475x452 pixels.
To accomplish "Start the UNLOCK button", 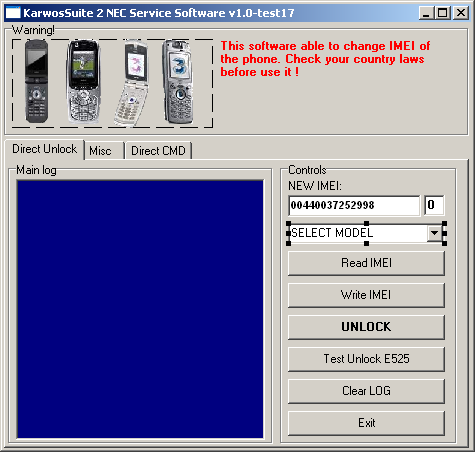I will click(366, 327).
